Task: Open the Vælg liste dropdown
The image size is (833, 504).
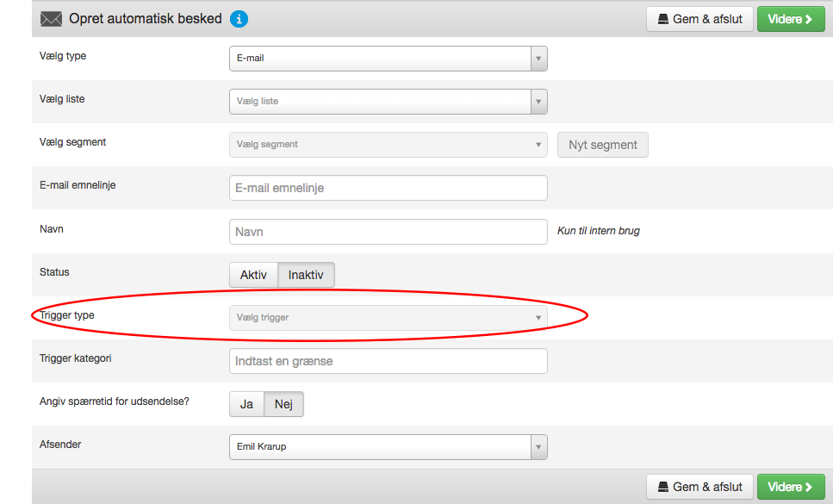Action: pos(389,102)
